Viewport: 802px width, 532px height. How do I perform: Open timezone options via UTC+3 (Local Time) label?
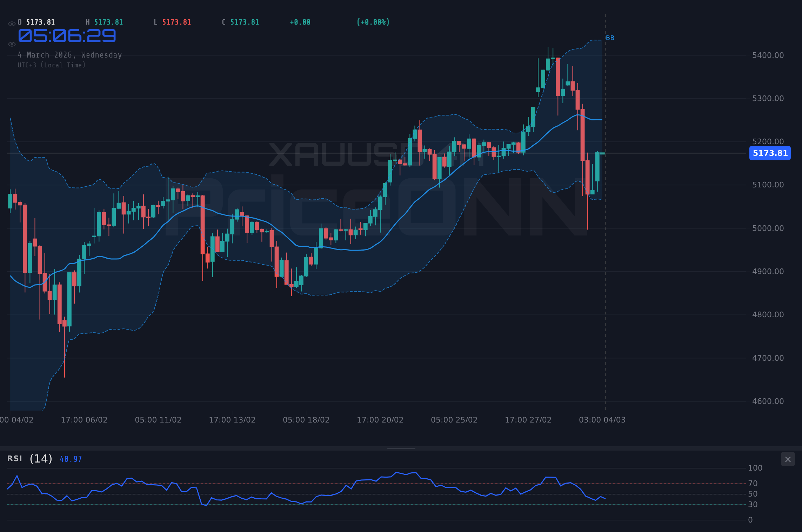pyautogui.click(x=52, y=65)
